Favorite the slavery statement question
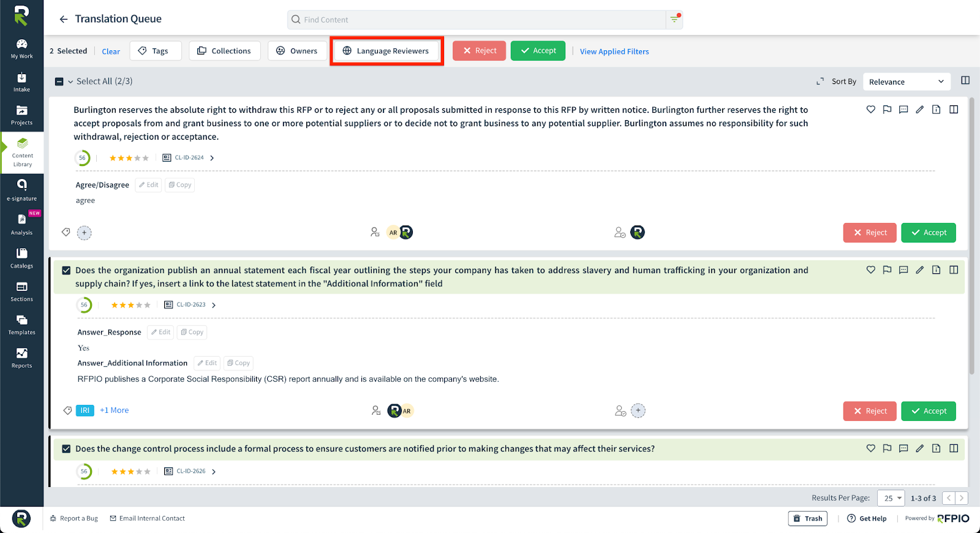This screenshot has width=980, height=533. [870, 270]
